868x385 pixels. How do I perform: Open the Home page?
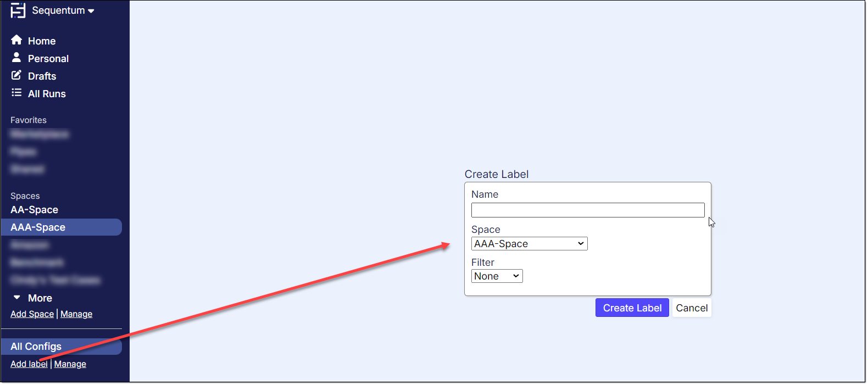click(42, 41)
